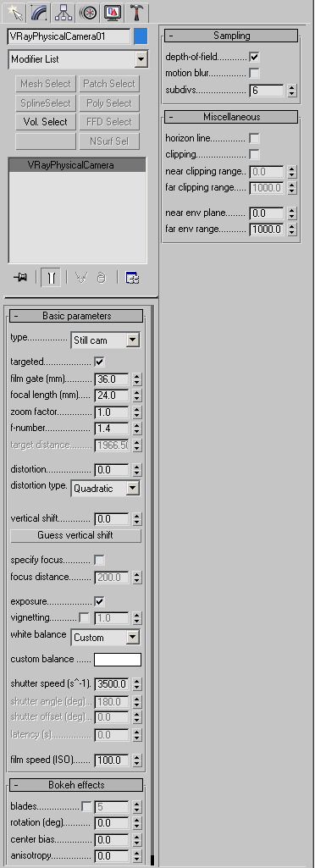Click the custom balance white swatch
The height and width of the screenshot is (868, 315).
[118, 660]
